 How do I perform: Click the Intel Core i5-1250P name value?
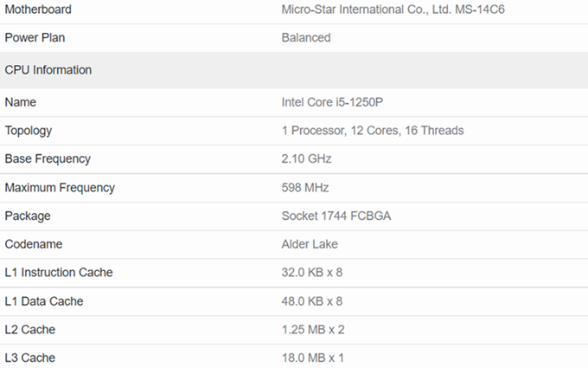(x=332, y=102)
